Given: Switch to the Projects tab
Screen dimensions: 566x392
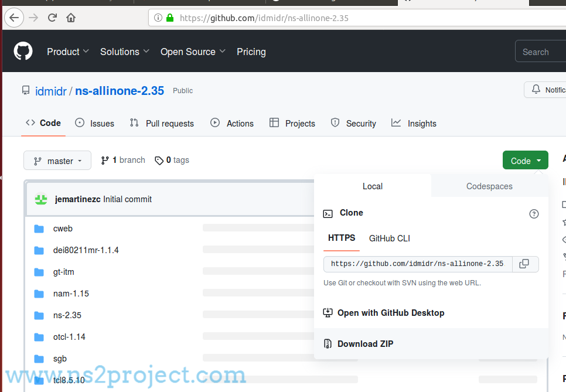Looking at the screenshot, I should pyautogui.click(x=292, y=123).
